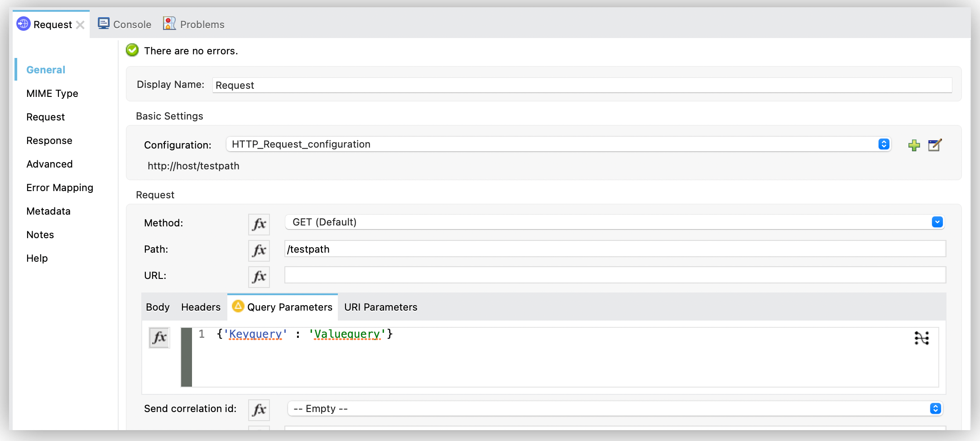Open the Headers tab
The width and height of the screenshot is (980, 441).
point(201,307)
